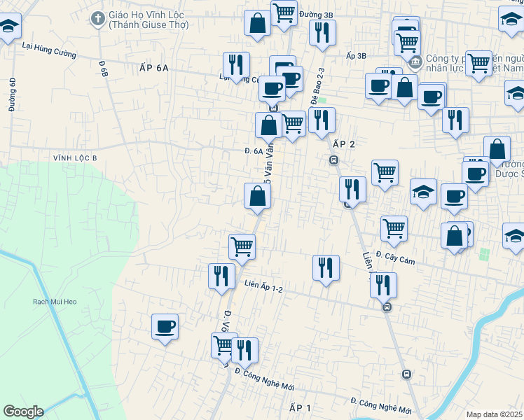
Task: Click the Giáo Họ Vĩnh Lộc place label
Action: 149,20
